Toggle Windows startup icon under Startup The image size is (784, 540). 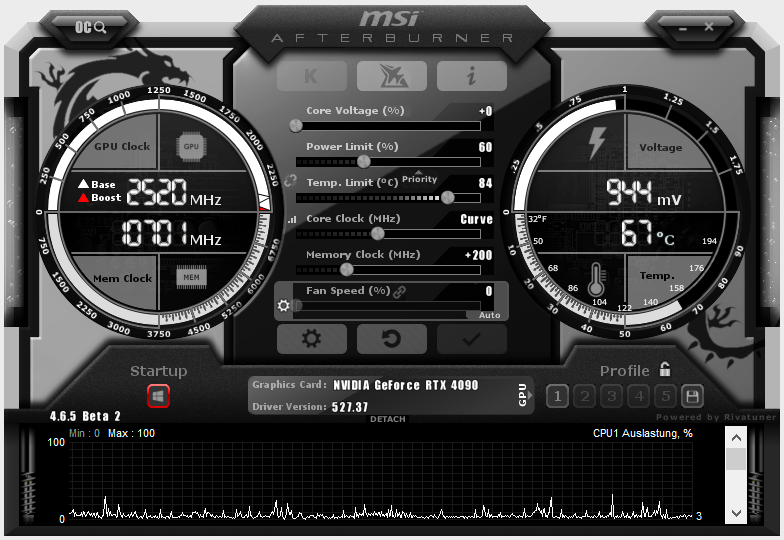(158, 396)
